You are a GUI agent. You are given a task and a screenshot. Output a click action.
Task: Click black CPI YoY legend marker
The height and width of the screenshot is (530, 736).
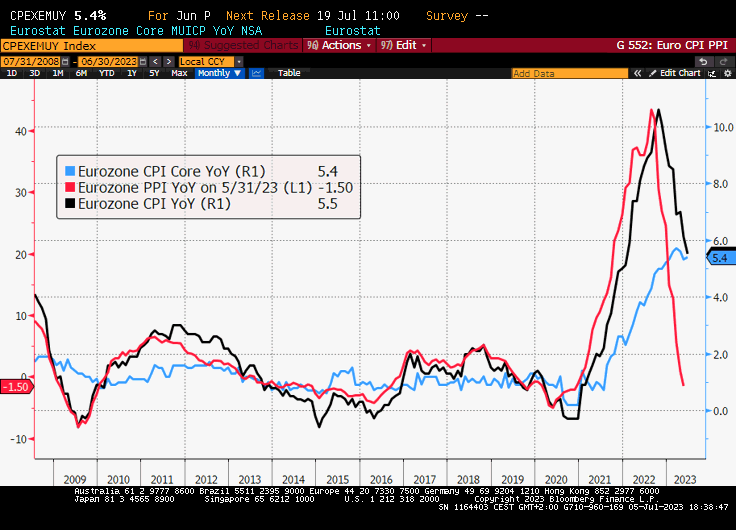[x=70, y=203]
